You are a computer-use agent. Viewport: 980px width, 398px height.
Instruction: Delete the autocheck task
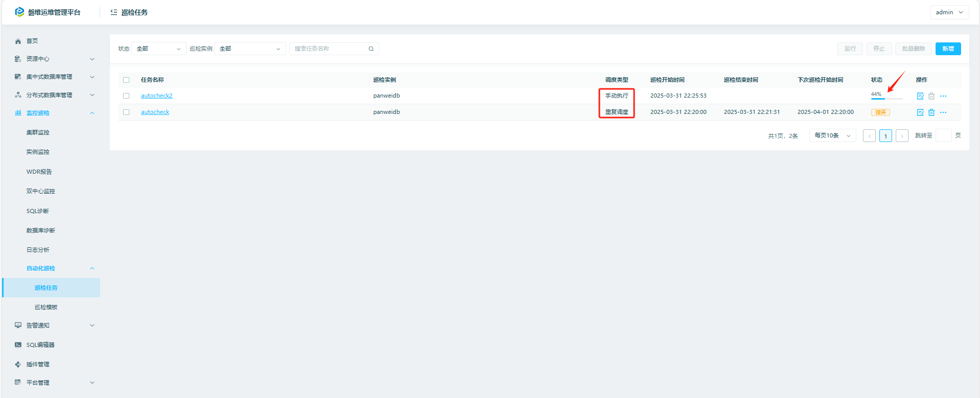[931, 112]
